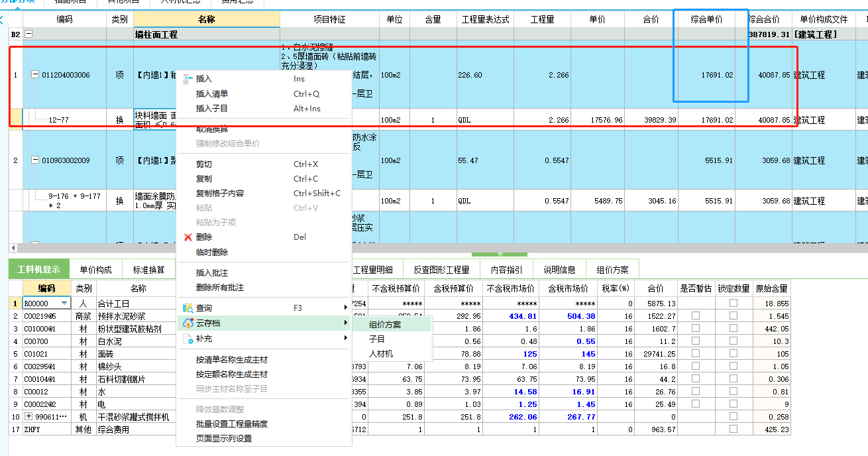
Task: Click the red X delete icon
Action: click(188, 237)
